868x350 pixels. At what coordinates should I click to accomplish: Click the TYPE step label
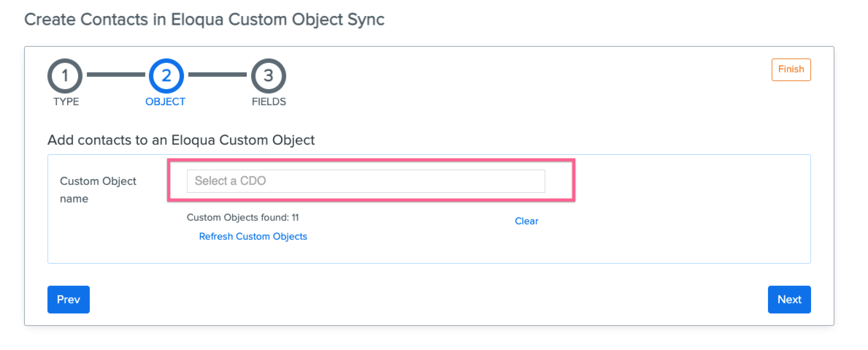click(66, 102)
